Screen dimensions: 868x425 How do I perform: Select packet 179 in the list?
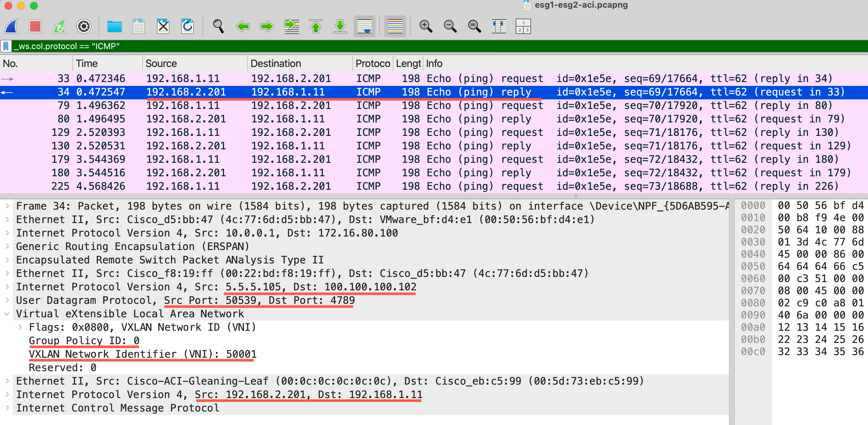(x=434, y=160)
